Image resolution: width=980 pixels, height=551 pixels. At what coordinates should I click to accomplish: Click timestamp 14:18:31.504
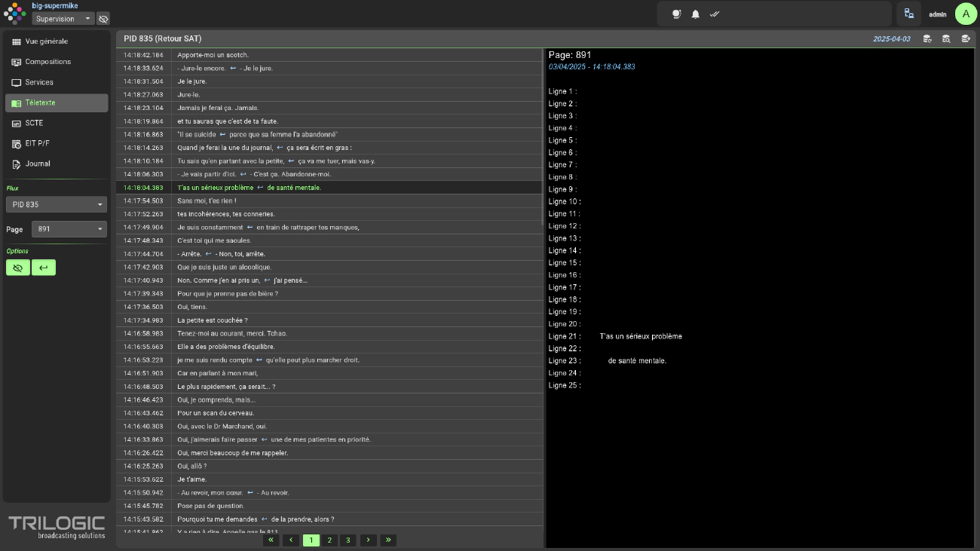[143, 81]
